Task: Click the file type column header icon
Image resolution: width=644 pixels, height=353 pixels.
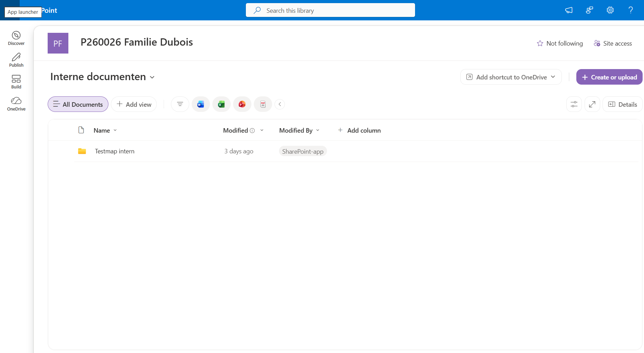Action: click(81, 130)
